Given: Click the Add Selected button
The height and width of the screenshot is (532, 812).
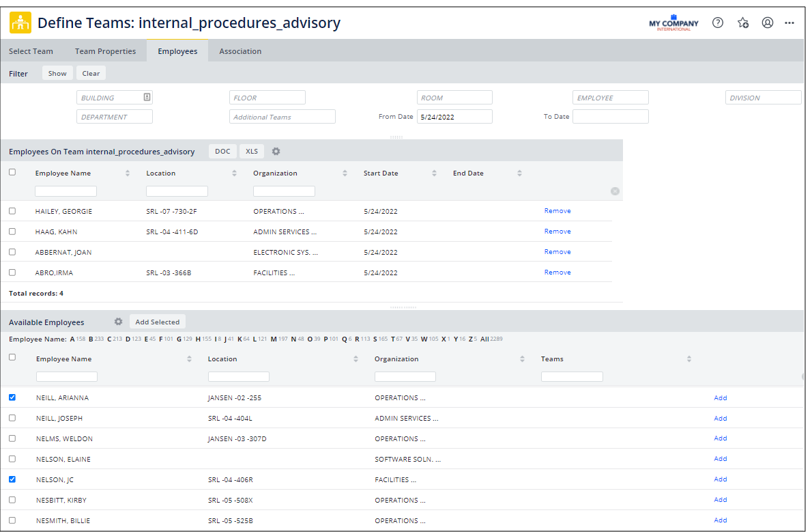Looking at the screenshot, I should [x=157, y=322].
